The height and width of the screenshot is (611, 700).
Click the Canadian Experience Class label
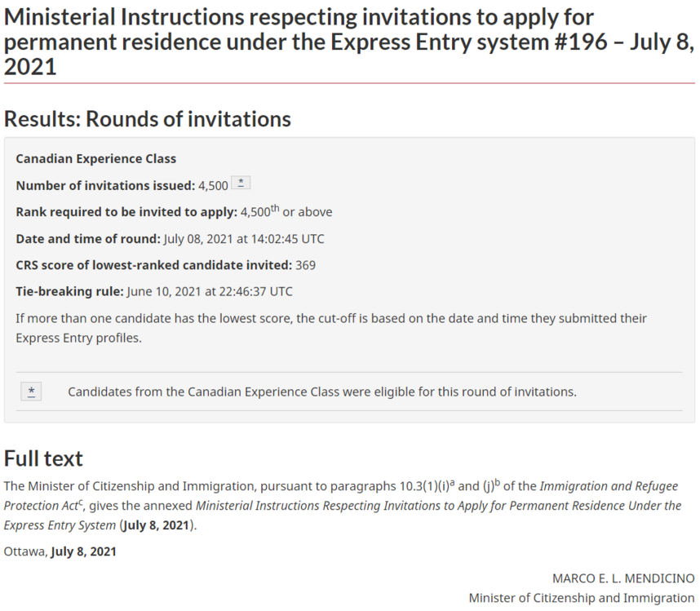[x=96, y=158]
